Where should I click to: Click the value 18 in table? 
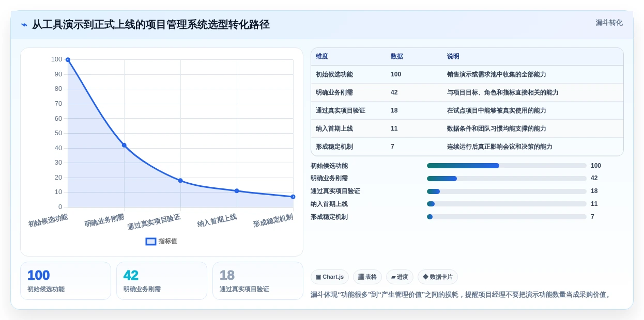point(394,110)
